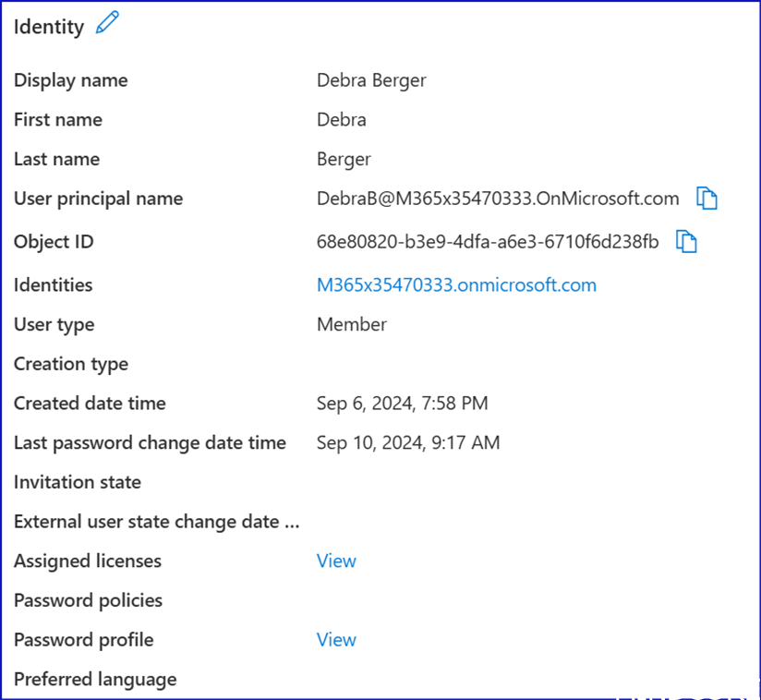Click the Sep 10, 2024 password change date
Screen dimensions: 761x700
coord(408,443)
